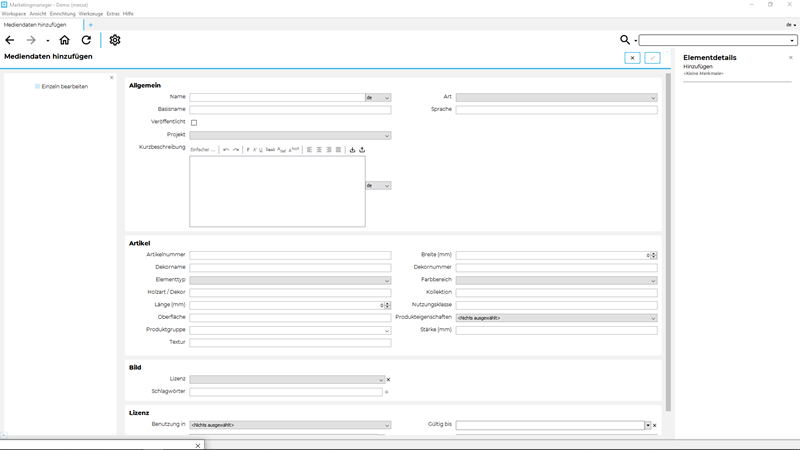
Task: Select the Mediendaten hinzufügen tab
Action: coord(35,24)
